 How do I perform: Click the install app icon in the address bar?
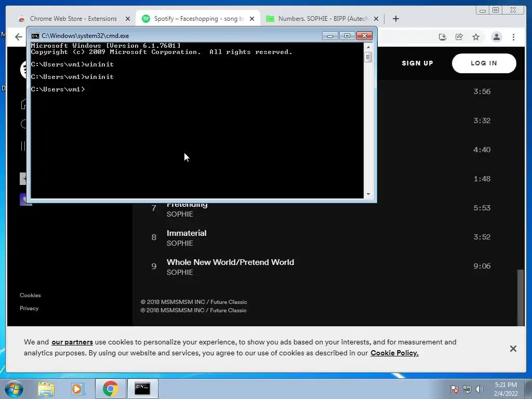[x=443, y=37]
